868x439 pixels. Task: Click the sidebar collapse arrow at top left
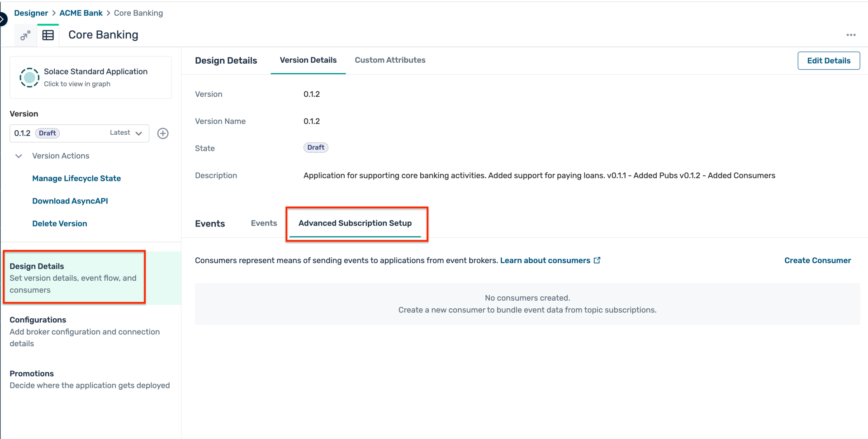4,18
